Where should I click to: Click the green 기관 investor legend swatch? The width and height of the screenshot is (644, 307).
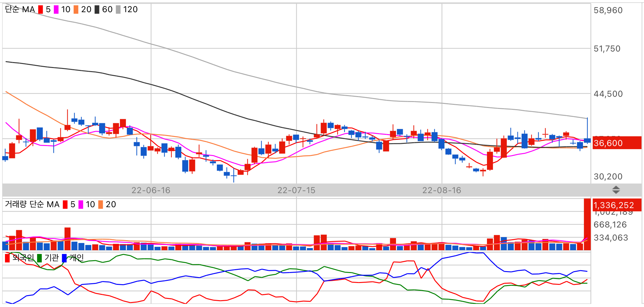pos(39,258)
